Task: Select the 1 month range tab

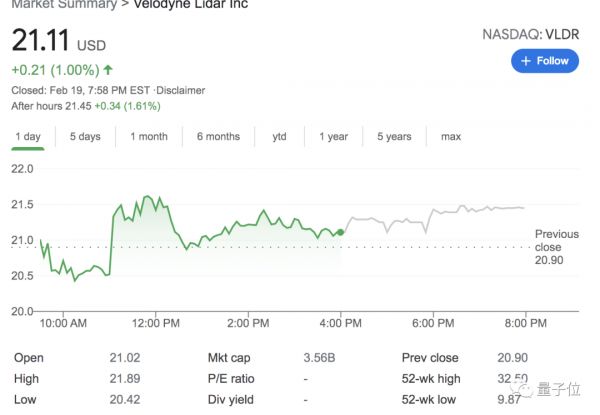Action: pyautogui.click(x=149, y=137)
